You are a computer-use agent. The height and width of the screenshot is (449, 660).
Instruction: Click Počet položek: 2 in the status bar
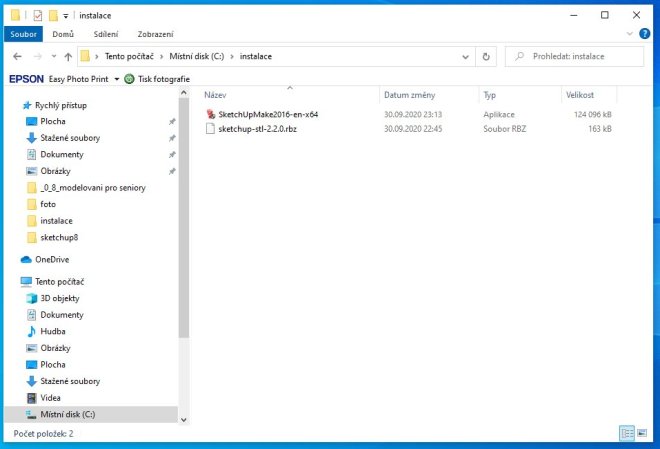43,433
